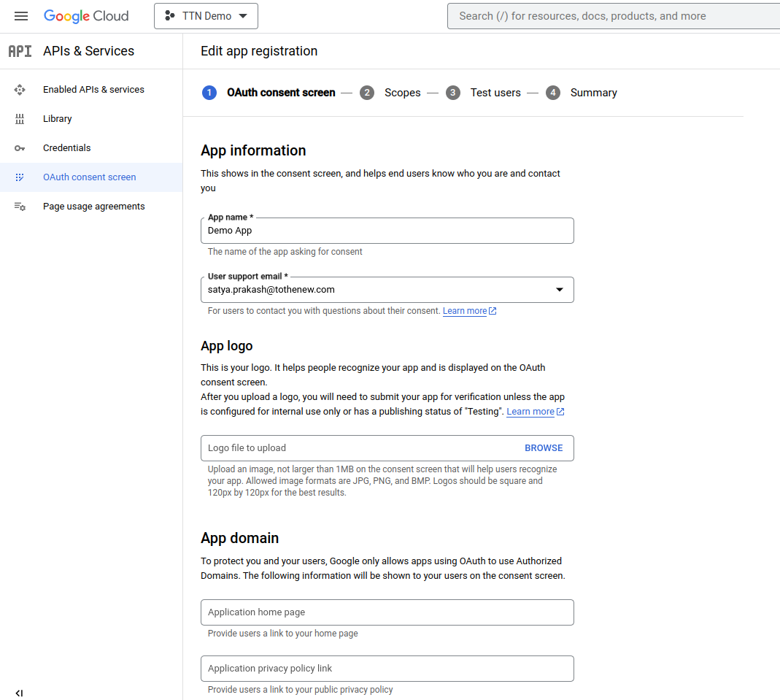Open Credentials in the sidebar menu

coord(66,147)
